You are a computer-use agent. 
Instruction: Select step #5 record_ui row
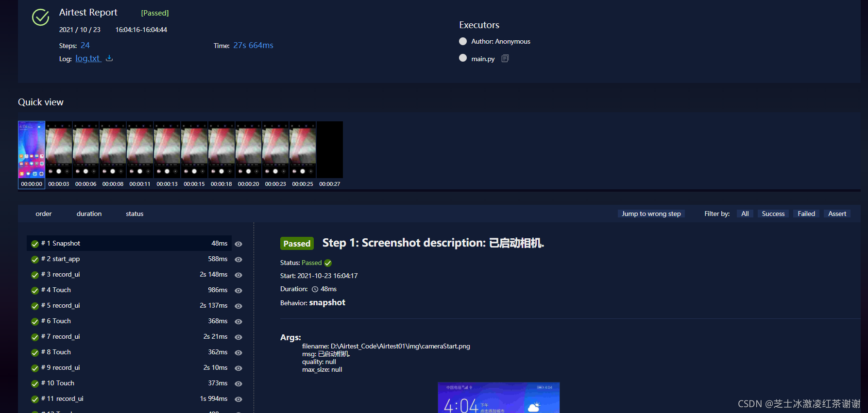pyautogui.click(x=129, y=305)
